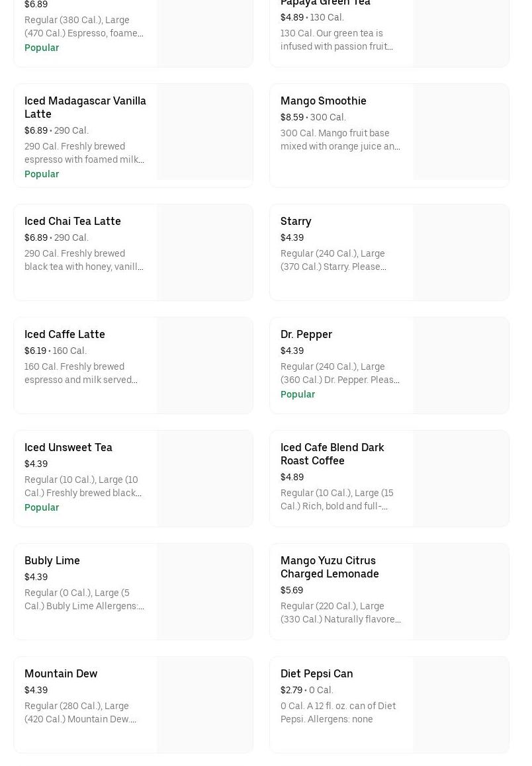Screen dimensions: 532x766
Task: Click the Starry calorie description text
Action: pos(333,260)
